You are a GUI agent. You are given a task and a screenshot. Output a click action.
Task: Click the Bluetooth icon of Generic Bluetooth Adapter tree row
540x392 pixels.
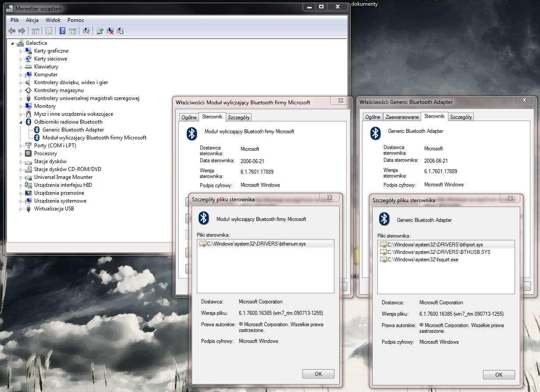click(37, 130)
